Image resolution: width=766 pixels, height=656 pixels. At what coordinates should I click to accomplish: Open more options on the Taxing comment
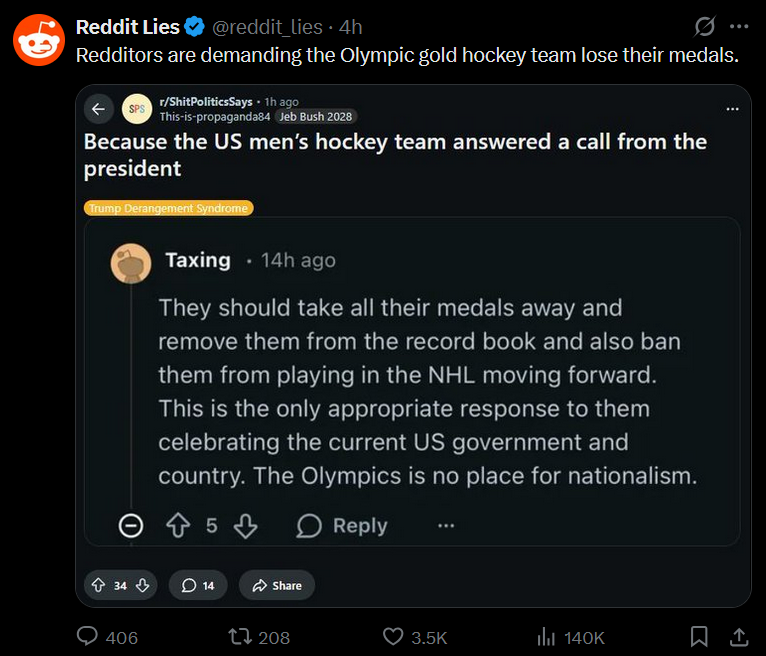click(446, 525)
